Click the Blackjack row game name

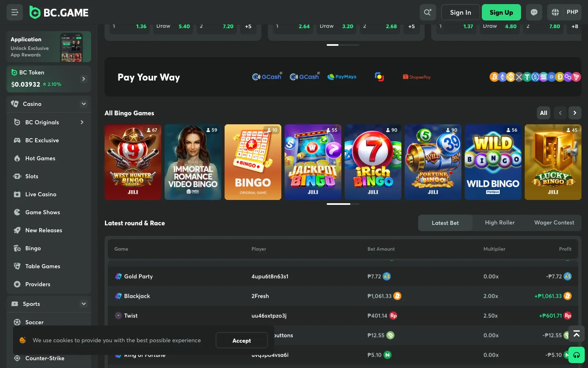(137, 296)
